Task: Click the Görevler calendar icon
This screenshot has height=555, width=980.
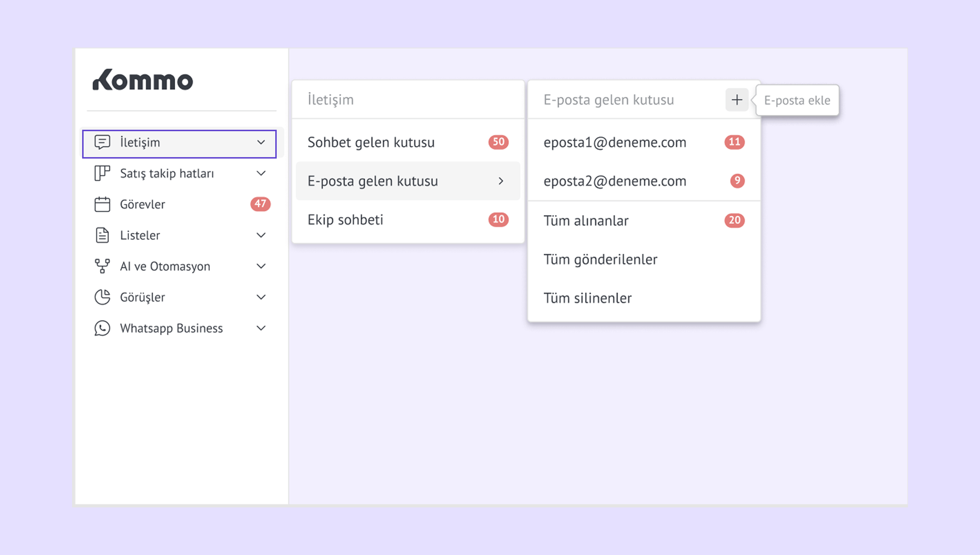Action: click(x=102, y=204)
